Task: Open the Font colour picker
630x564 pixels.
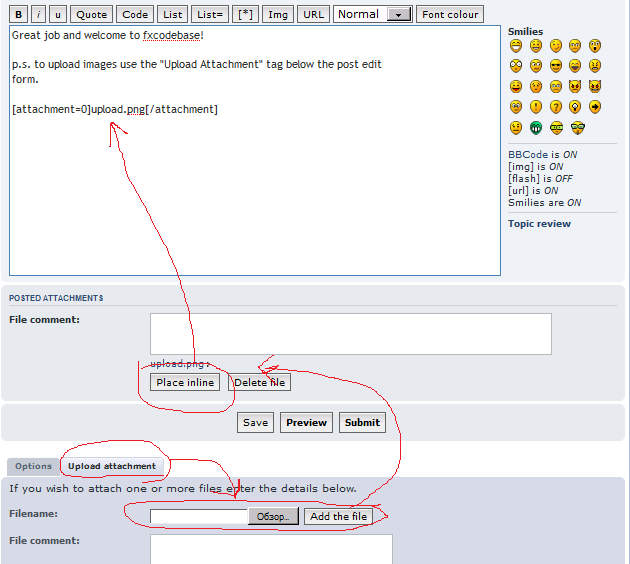Action: coord(450,14)
